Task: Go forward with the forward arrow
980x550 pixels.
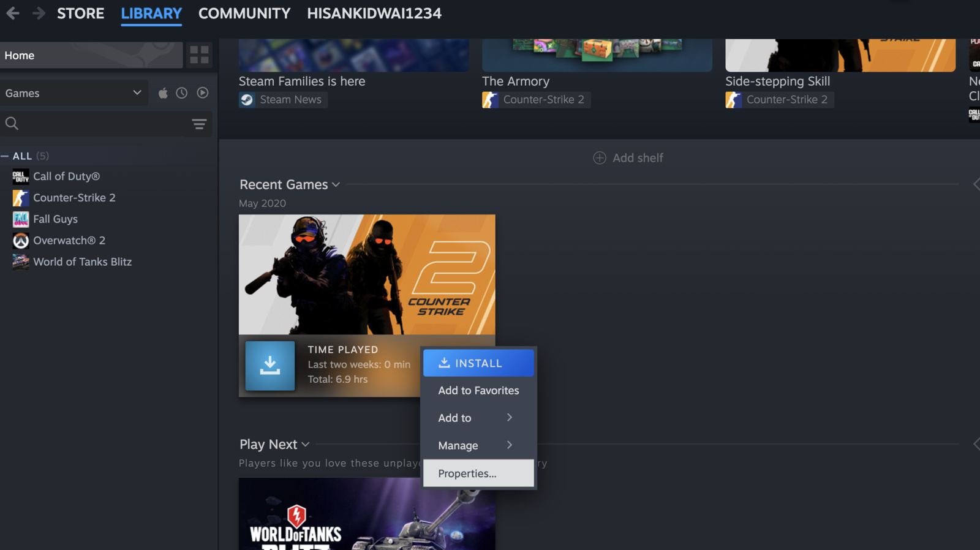Action: point(39,13)
